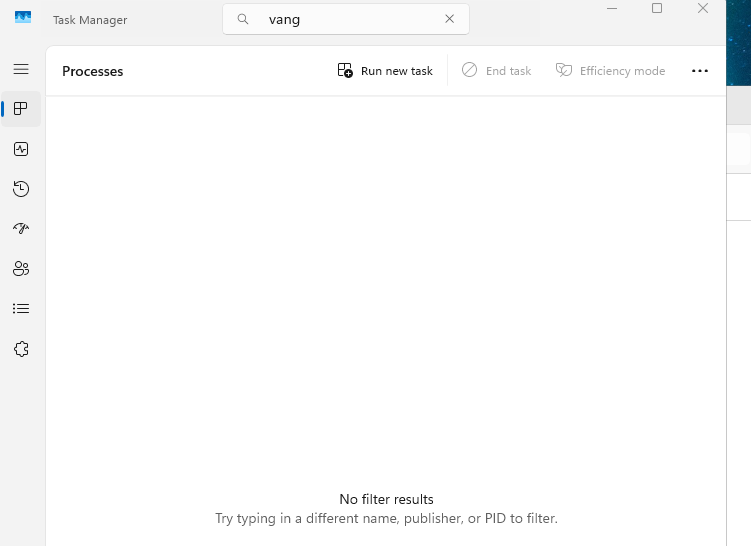Select the Processes sidebar icon
751x546 pixels.
click(x=21, y=109)
